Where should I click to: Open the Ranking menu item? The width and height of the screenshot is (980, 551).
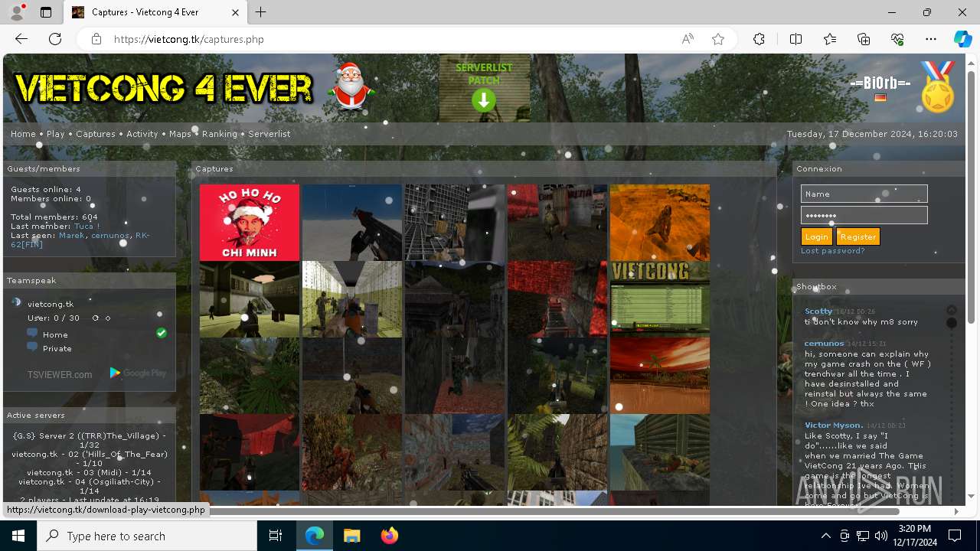(x=220, y=134)
